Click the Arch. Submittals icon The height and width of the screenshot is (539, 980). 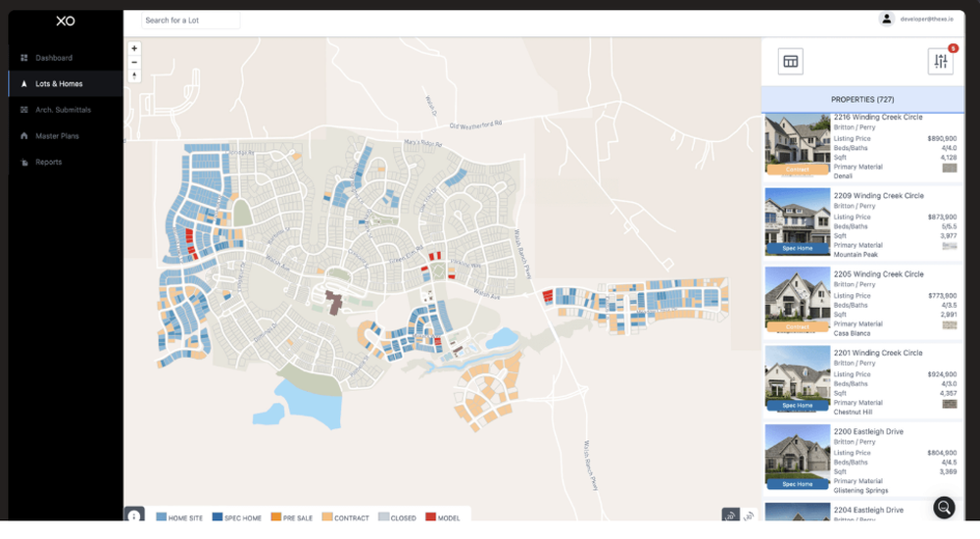click(24, 110)
